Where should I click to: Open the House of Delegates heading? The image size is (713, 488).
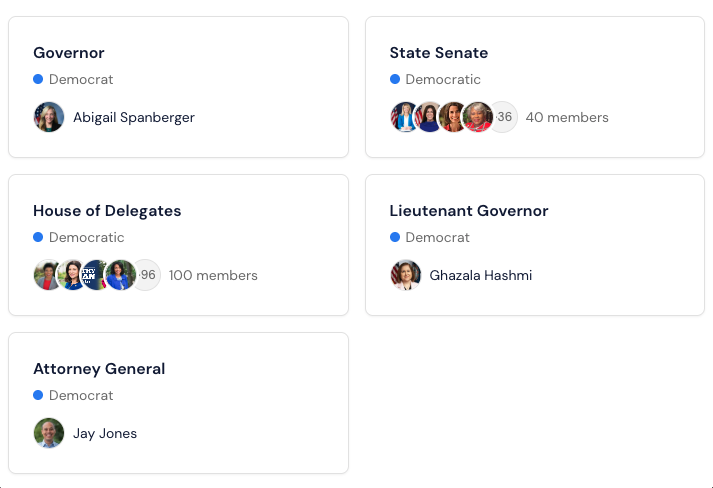107,211
